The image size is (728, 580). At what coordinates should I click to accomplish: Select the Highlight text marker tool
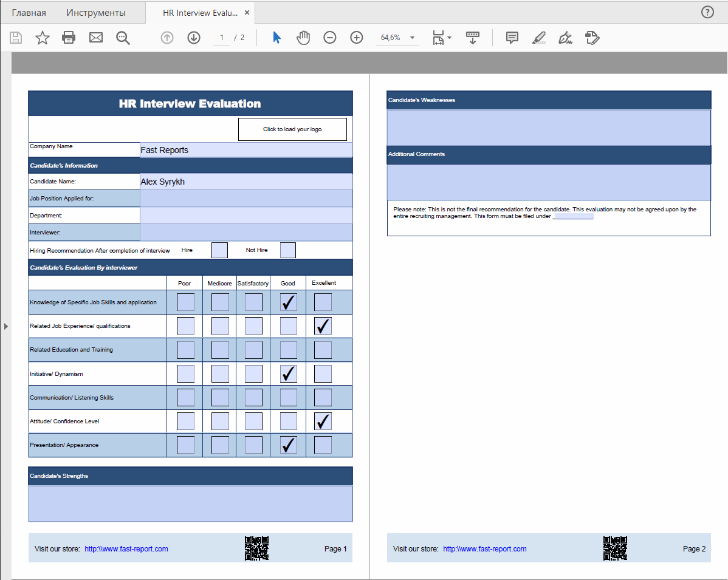pyautogui.click(x=538, y=38)
